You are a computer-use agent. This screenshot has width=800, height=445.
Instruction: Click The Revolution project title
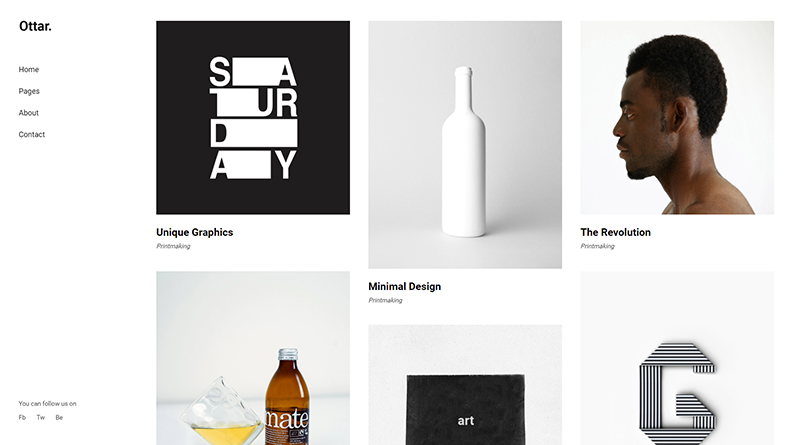(x=615, y=232)
